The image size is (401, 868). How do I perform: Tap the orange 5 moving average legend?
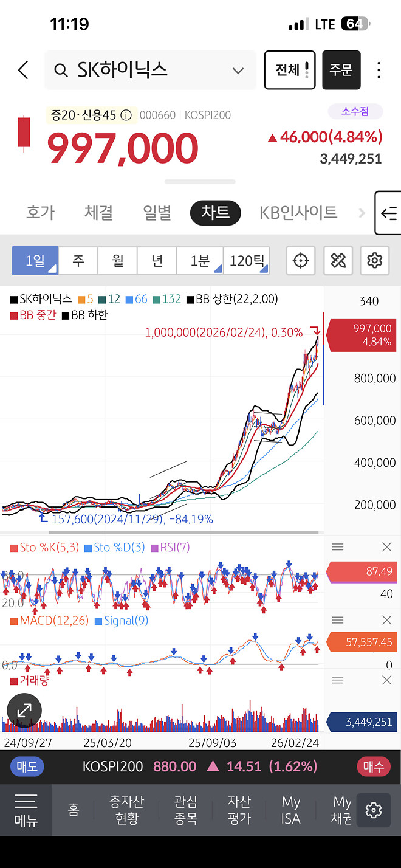pos(86,299)
